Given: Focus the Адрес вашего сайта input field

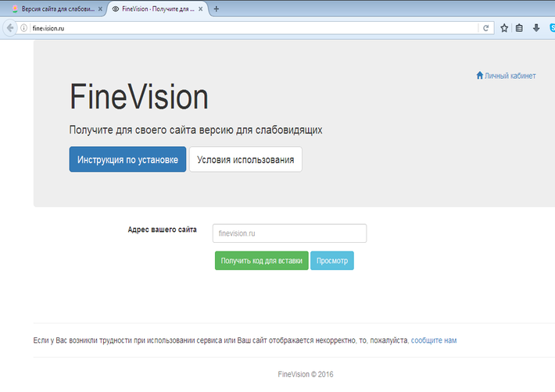Looking at the screenshot, I should (x=289, y=233).
